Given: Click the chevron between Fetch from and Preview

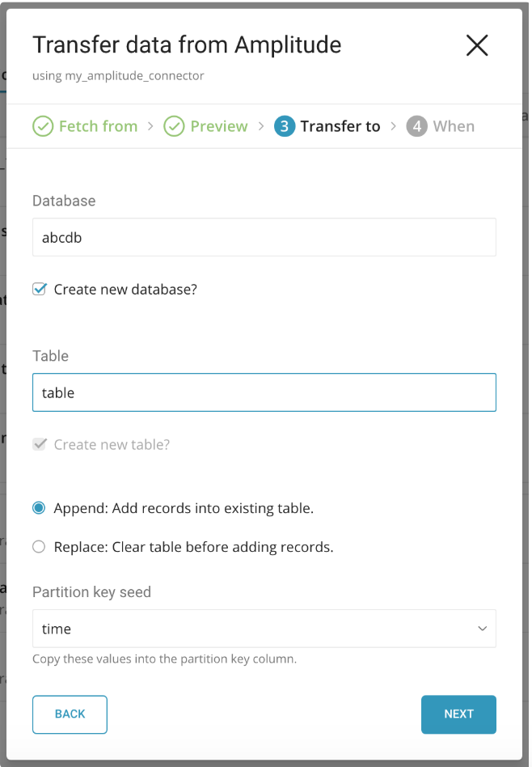Looking at the screenshot, I should (x=150, y=126).
